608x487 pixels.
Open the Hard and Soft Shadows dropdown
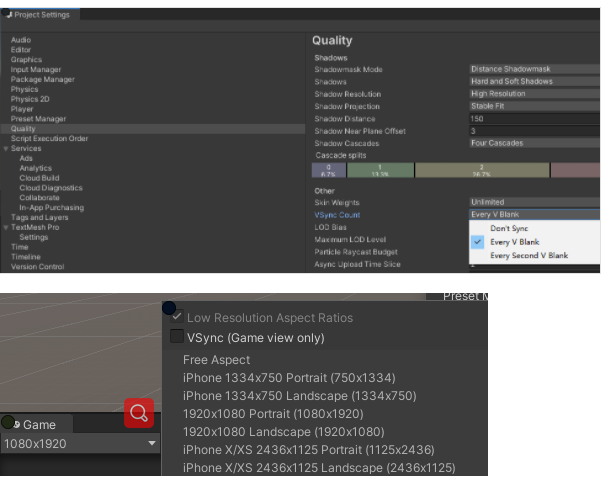coord(534,81)
